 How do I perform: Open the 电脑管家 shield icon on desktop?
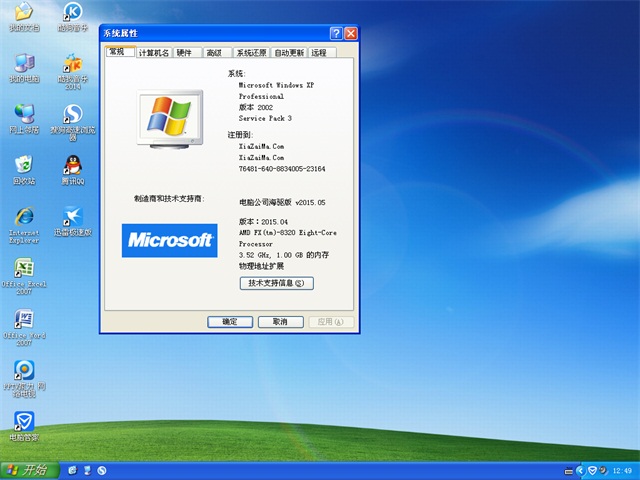click(23, 421)
